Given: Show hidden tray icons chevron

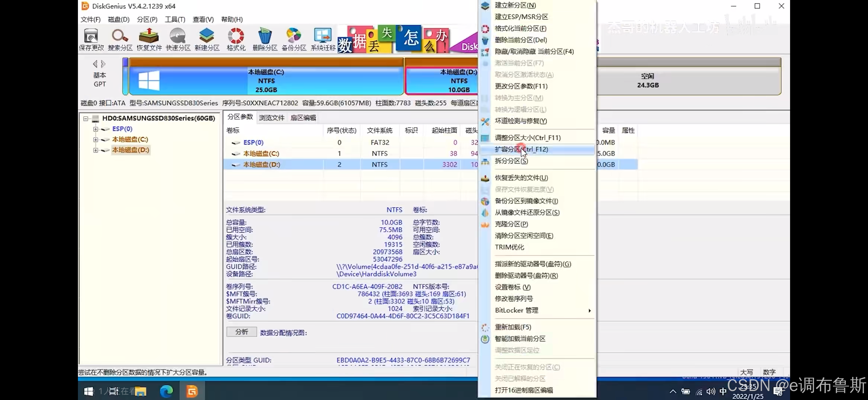Looking at the screenshot, I should click(672, 391).
